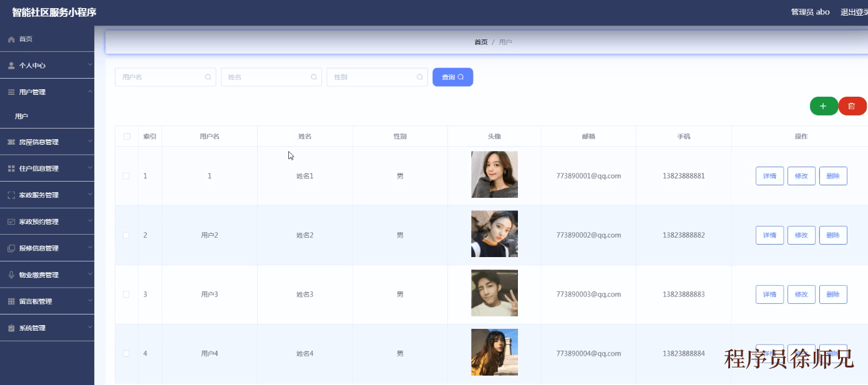Open the 系统管理 sidebar menu
Viewport: 868px width, 385px height.
(x=47, y=328)
